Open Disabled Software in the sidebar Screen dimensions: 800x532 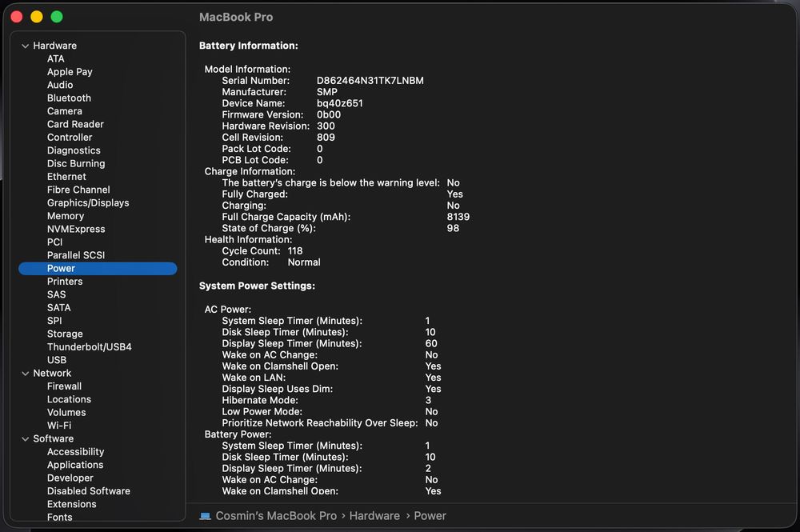[88, 491]
